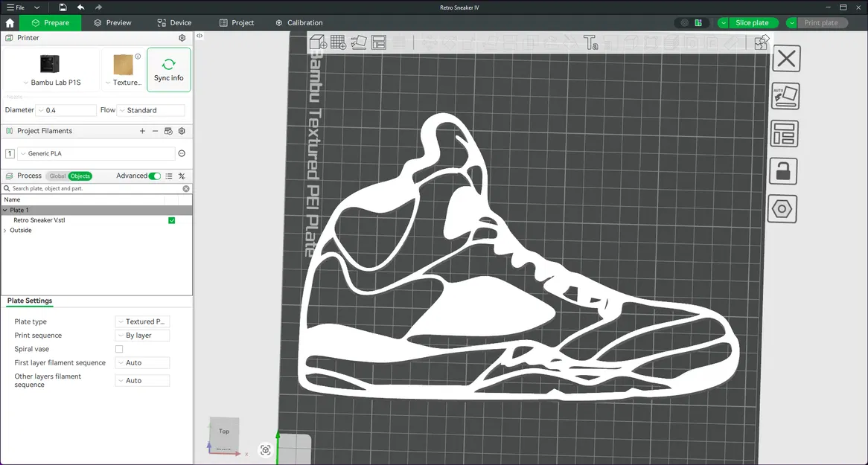
Task: Uncheck the Retro Sneaker V.stl checkbox
Action: tap(172, 220)
